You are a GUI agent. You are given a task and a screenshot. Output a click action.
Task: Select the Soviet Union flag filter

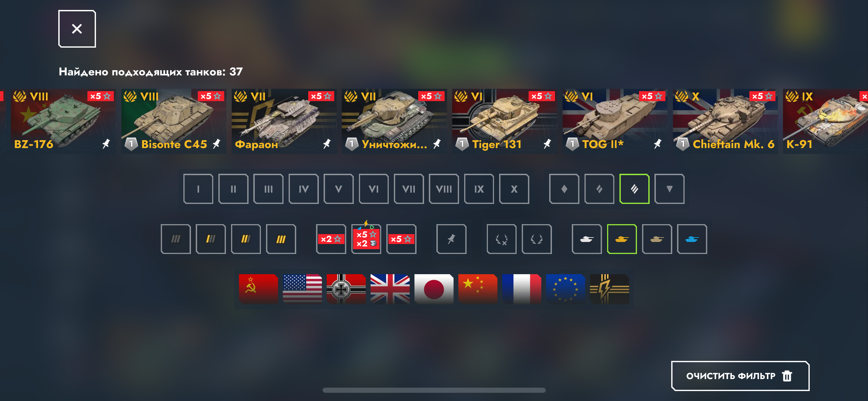pos(258,289)
